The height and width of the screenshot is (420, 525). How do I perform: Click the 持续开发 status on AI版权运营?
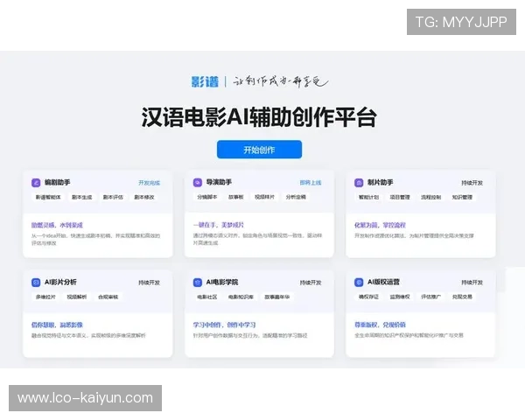tap(472, 283)
